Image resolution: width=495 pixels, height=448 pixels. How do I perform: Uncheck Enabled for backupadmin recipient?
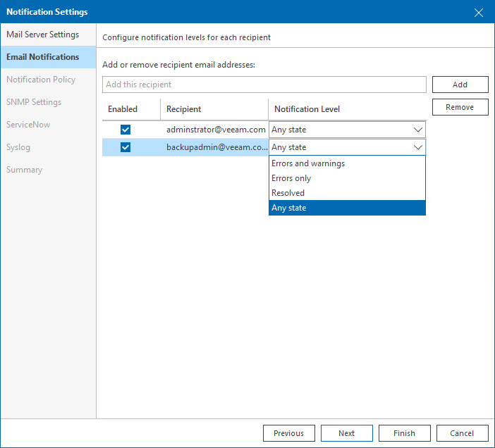126,147
